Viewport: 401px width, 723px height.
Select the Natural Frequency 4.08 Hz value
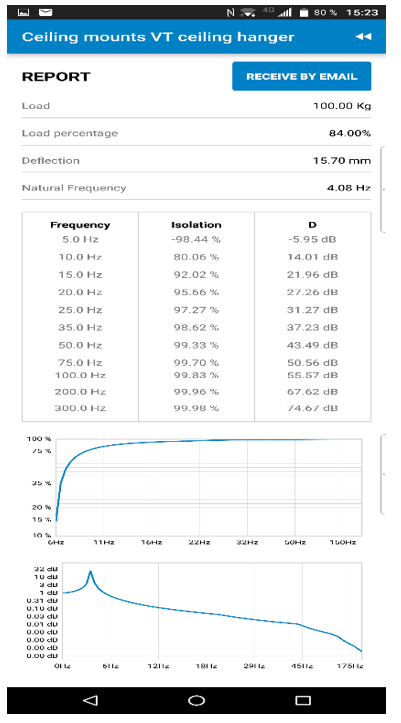pos(349,188)
